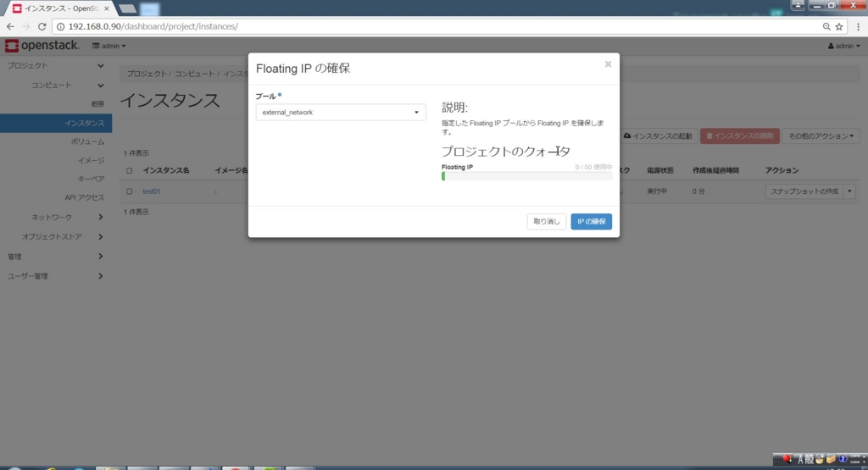Collapse the プロジェクト sidebar section
This screenshot has width=868, height=470.
pyautogui.click(x=55, y=65)
